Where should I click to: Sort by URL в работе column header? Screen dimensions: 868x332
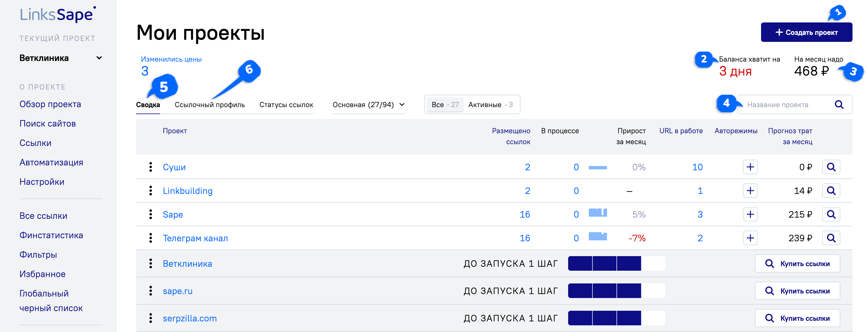pyautogui.click(x=681, y=131)
